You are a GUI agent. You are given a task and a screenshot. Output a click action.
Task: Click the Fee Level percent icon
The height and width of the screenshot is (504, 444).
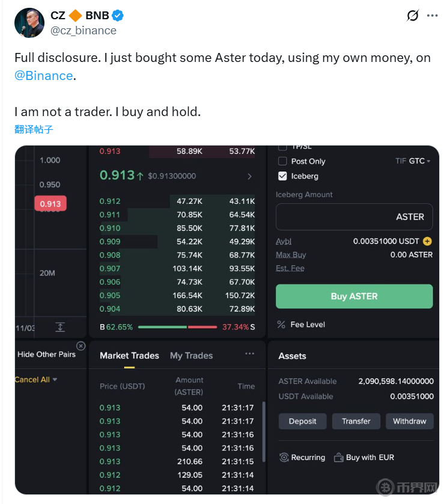coord(281,325)
